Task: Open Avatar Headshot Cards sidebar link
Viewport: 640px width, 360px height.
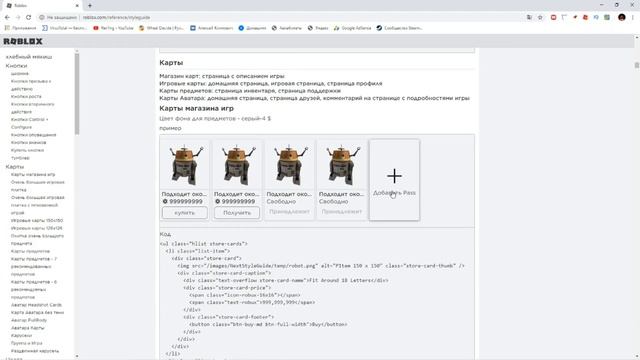Action: (x=36, y=305)
